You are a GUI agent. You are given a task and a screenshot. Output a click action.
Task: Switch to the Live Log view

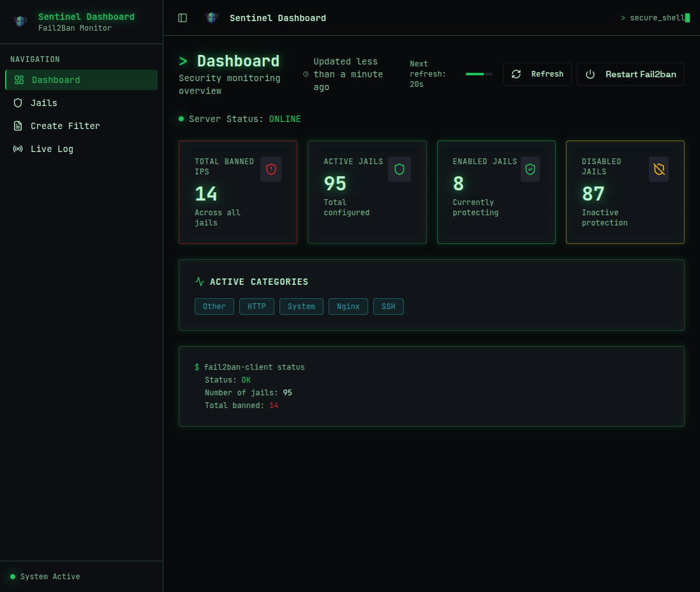click(x=51, y=149)
